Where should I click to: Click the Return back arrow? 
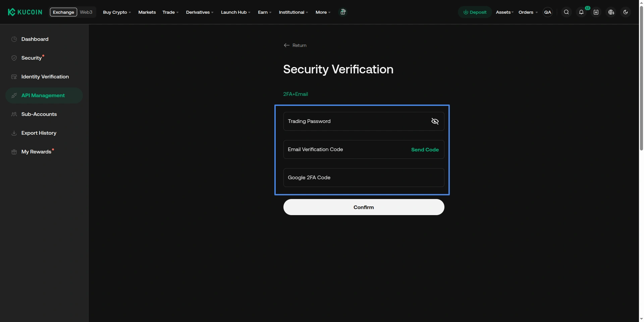pos(286,45)
